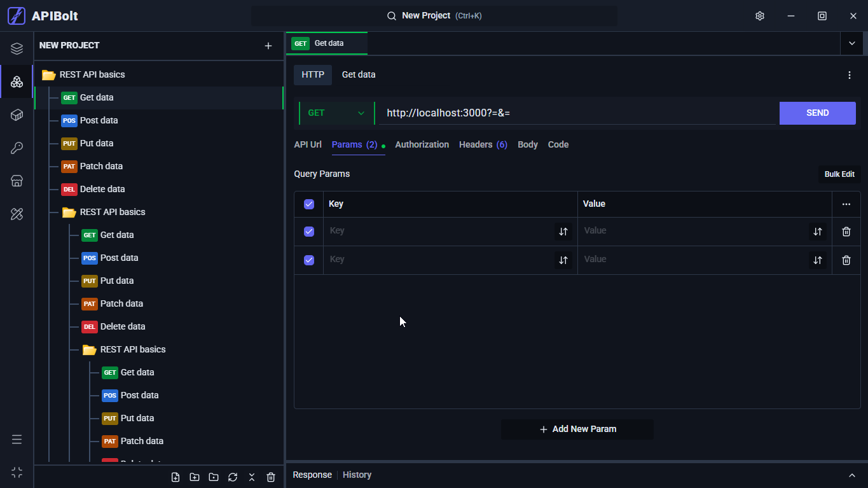Open the store icon in left sidebar
The image size is (868, 488).
(17, 181)
